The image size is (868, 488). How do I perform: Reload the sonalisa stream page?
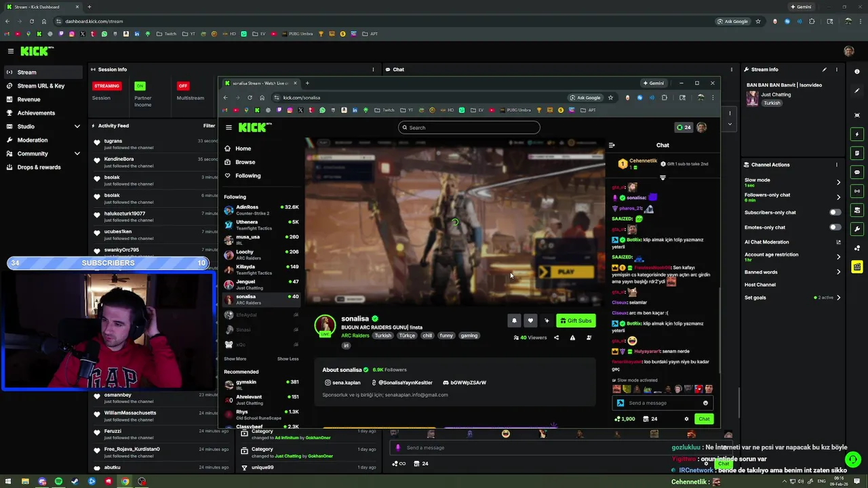coord(250,98)
